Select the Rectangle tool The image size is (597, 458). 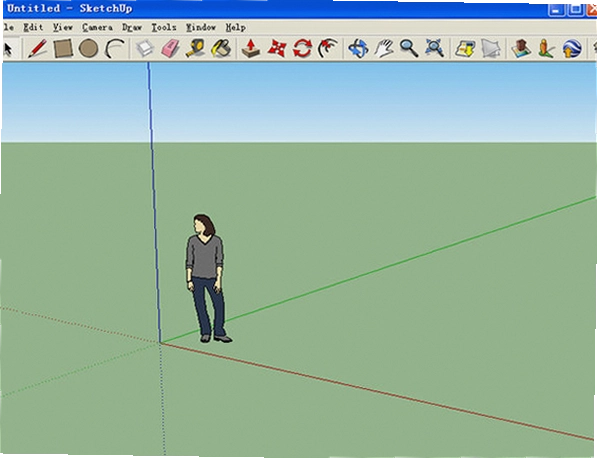[x=63, y=49]
